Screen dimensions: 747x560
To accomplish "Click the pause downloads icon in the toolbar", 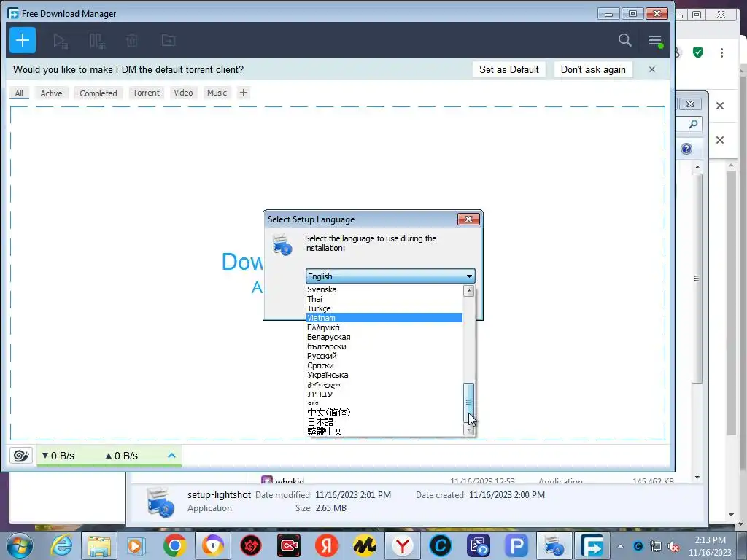I will click(x=97, y=41).
